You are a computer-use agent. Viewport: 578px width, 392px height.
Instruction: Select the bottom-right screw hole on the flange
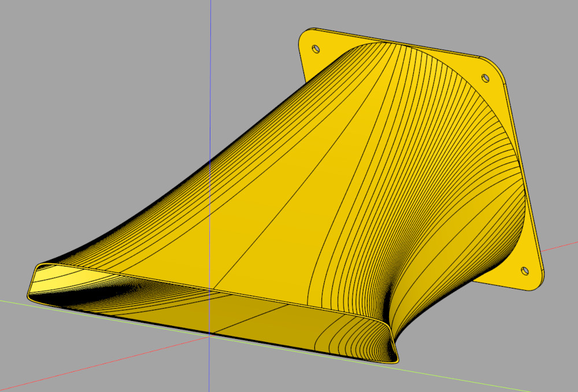click(x=524, y=269)
